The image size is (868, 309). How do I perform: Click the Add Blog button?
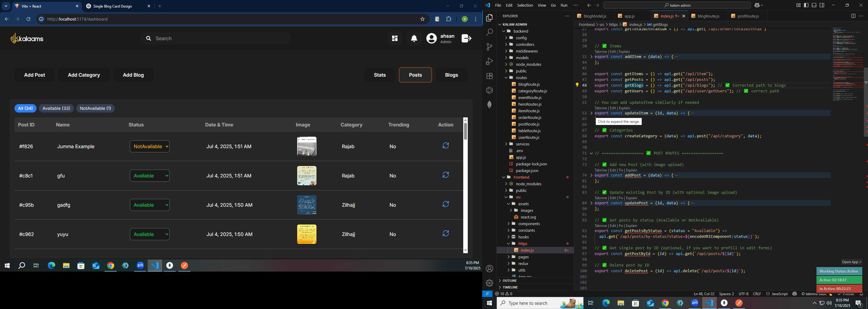pyautogui.click(x=134, y=75)
